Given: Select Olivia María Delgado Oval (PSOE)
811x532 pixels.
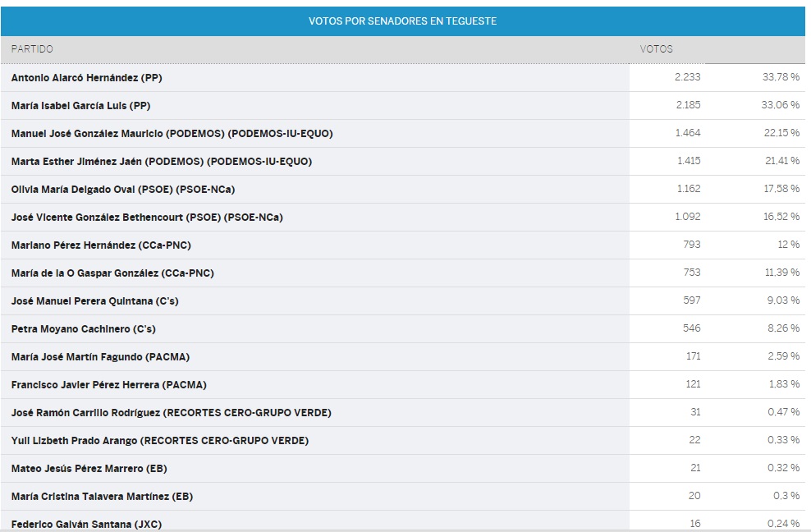Looking at the screenshot, I should (x=123, y=190).
